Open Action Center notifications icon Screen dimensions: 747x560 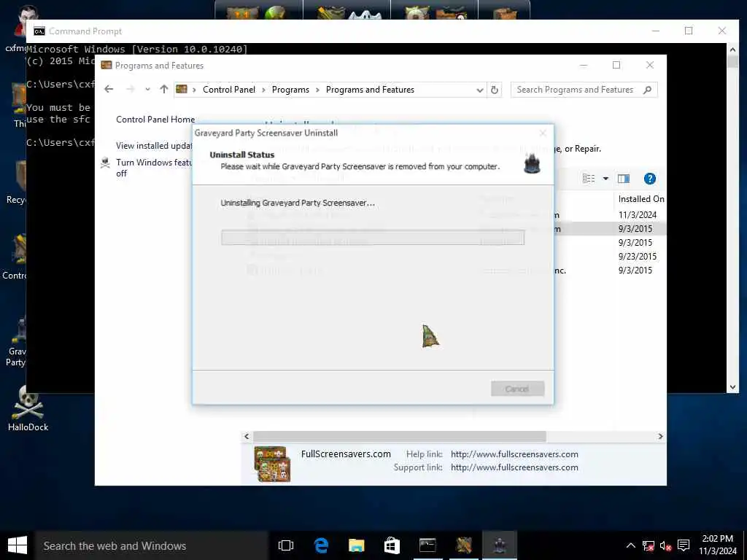coord(684,545)
